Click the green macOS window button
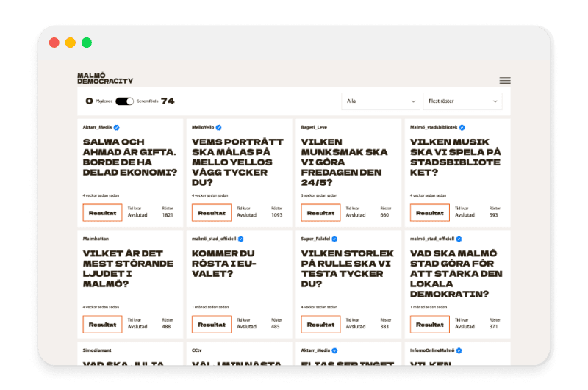 pos(87,43)
